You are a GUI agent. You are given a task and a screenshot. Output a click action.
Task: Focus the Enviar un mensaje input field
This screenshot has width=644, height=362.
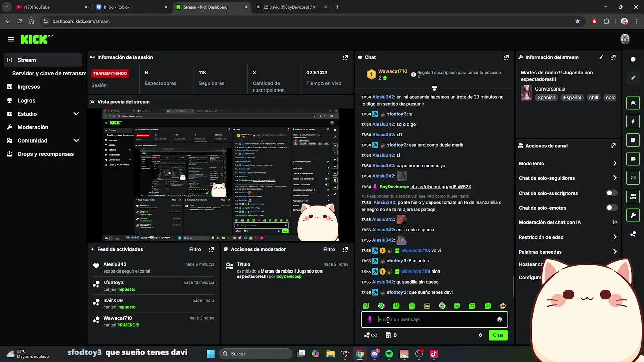coord(435,319)
